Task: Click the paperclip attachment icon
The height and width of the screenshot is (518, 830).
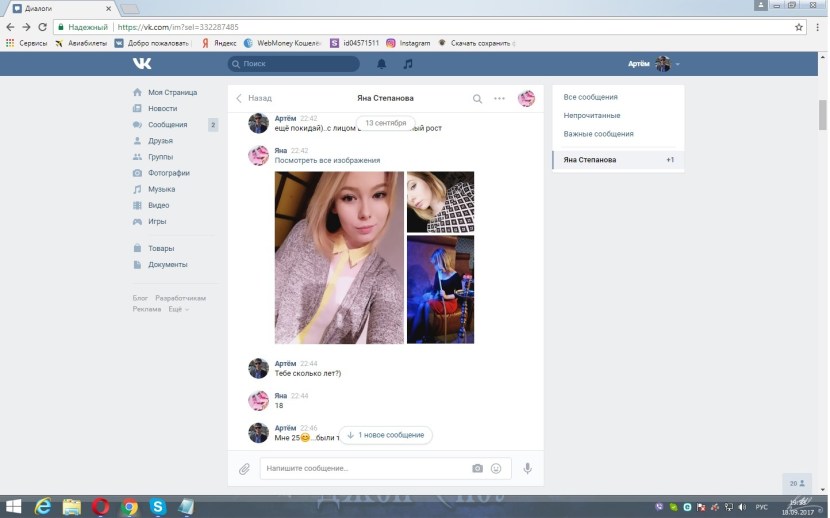Action: (x=244, y=468)
